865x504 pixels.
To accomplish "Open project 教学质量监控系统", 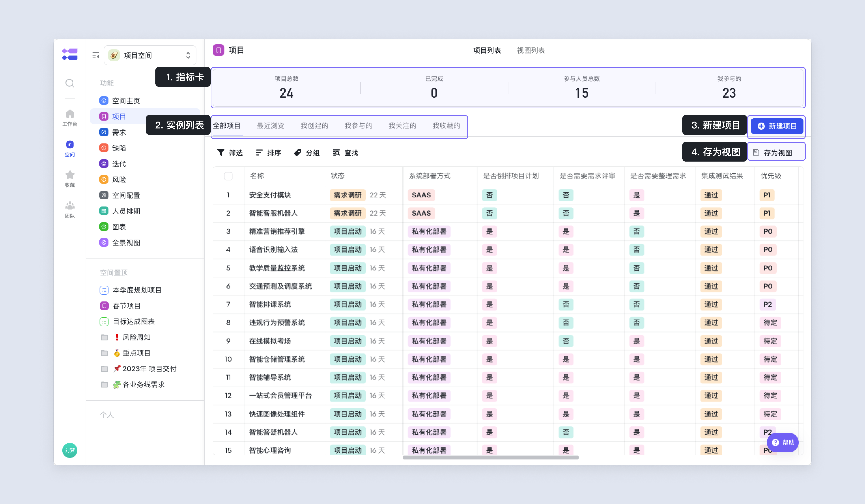I will coord(277,268).
